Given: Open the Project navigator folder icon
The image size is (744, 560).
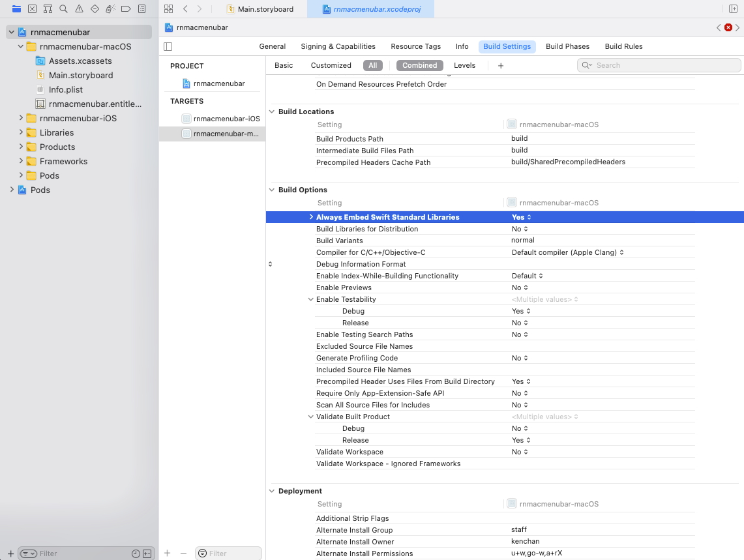Looking at the screenshot, I should click(16, 8).
